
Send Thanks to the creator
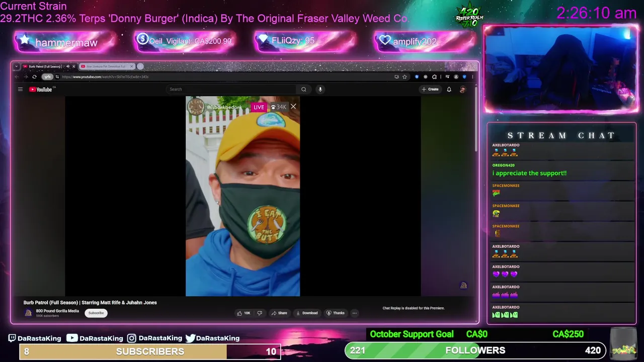[336, 313]
